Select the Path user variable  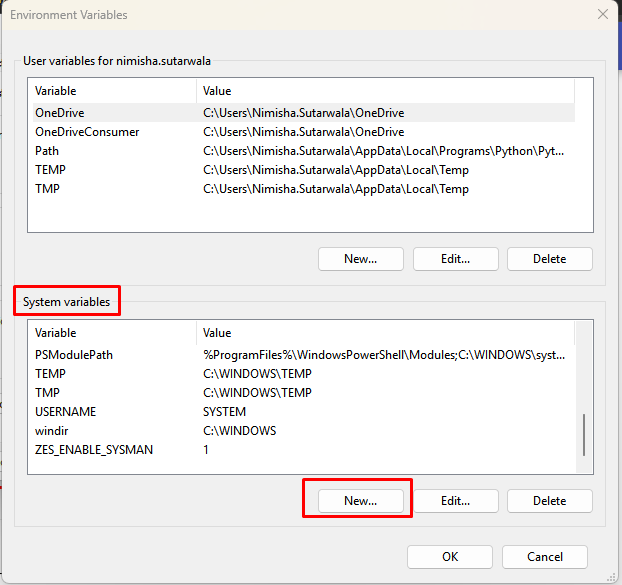(x=47, y=151)
